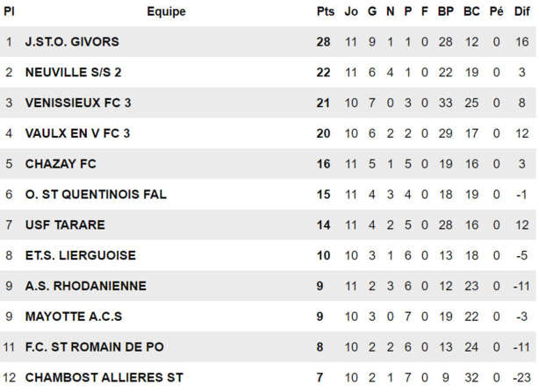Click the VAULX EN V FC 3 team
The height and width of the screenshot is (392, 539).
[77, 133]
